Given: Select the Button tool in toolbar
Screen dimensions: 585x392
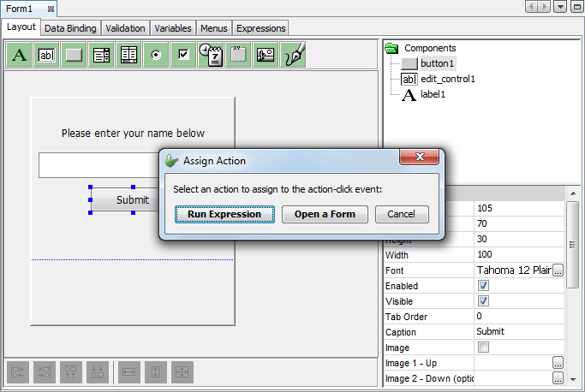Looking at the screenshot, I should click(x=74, y=55).
